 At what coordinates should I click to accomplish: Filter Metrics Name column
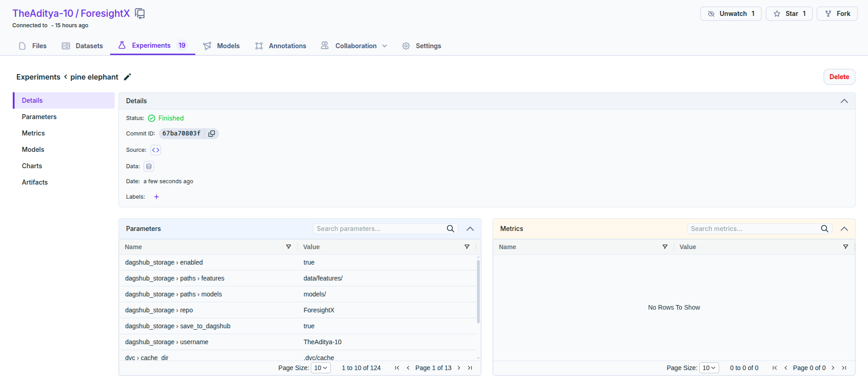pyautogui.click(x=665, y=247)
